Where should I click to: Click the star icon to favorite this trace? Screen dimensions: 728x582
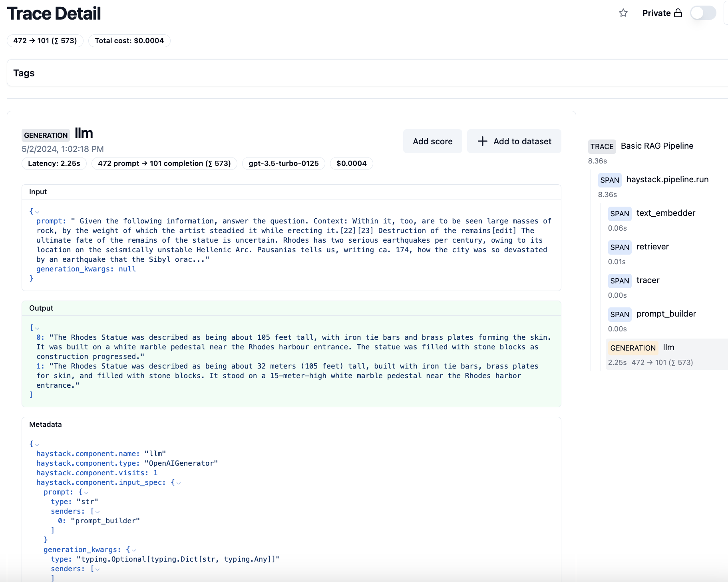click(623, 13)
